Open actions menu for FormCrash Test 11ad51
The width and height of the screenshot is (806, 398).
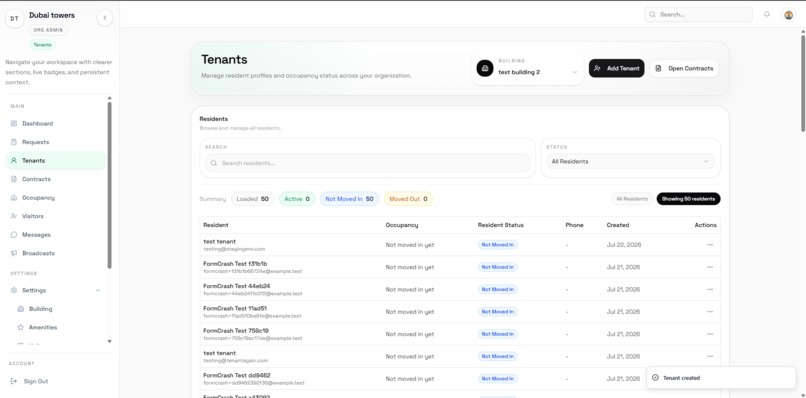click(710, 312)
